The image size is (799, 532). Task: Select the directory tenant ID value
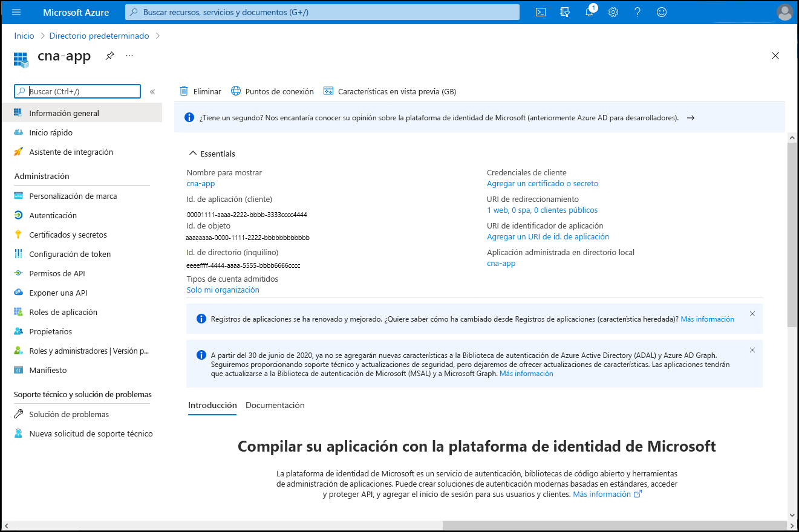click(x=243, y=265)
